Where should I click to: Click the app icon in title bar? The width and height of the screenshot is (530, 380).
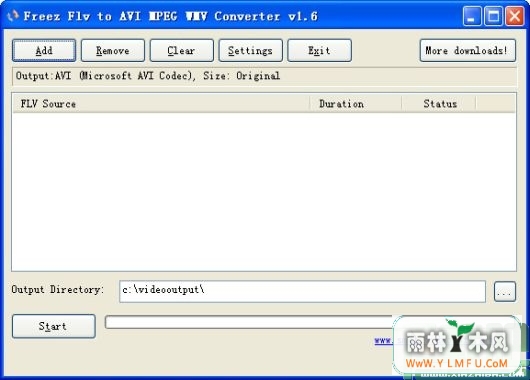13,16
